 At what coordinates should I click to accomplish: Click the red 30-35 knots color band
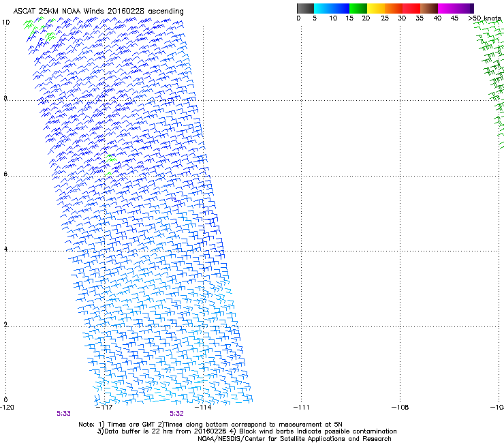411,8
